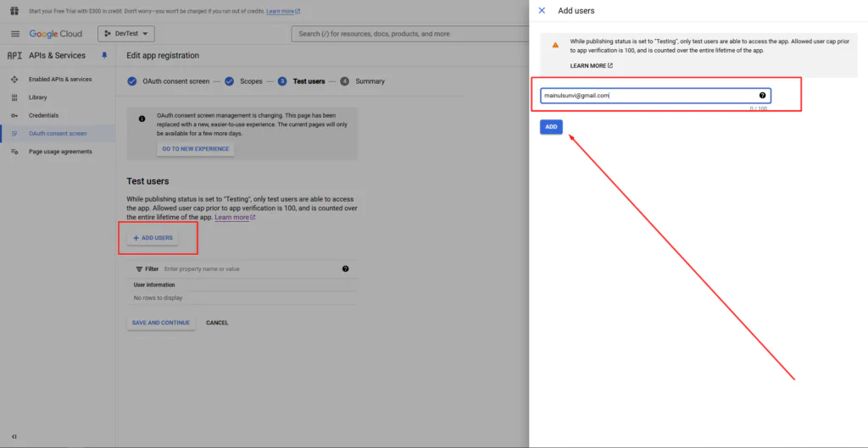Click the warning triangle icon in panel

[555, 46]
